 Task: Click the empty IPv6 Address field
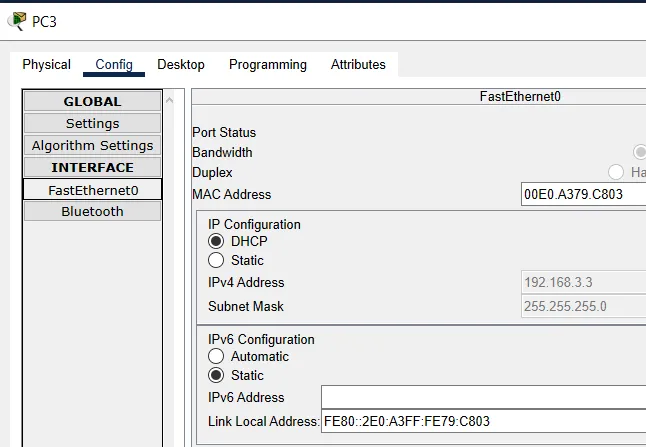tap(482, 398)
